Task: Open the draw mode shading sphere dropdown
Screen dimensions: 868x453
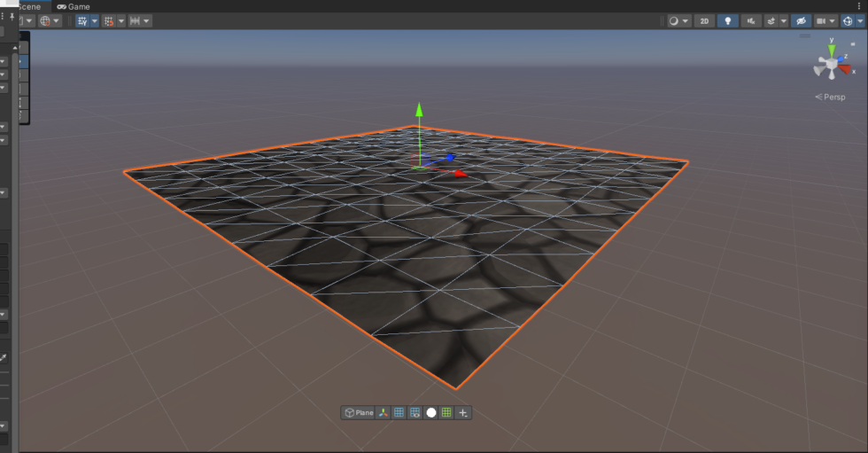Action: pyautogui.click(x=678, y=21)
